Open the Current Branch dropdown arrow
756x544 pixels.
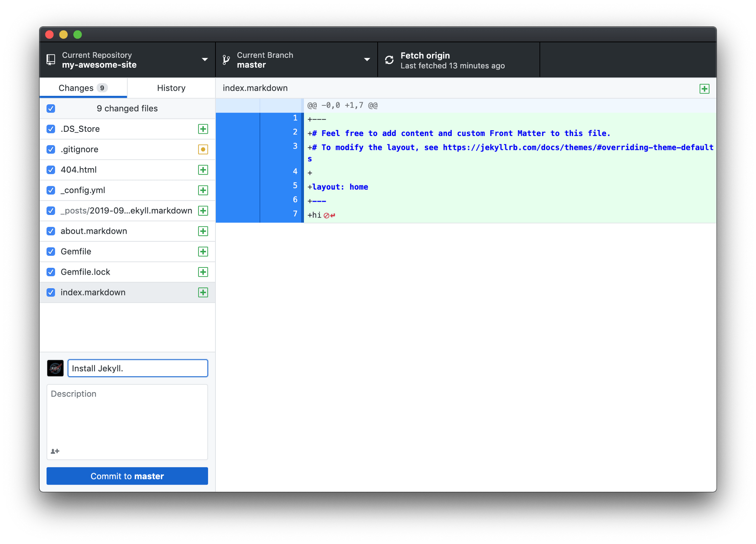tap(367, 60)
